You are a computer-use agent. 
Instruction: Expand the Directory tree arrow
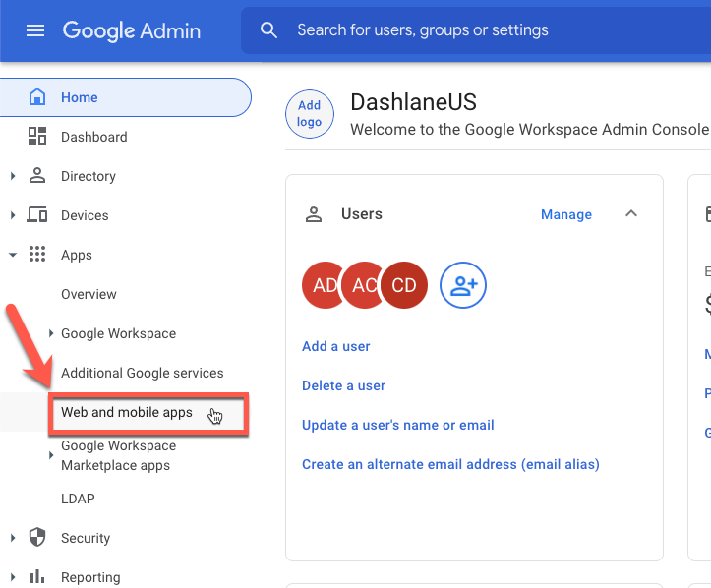[13, 176]
